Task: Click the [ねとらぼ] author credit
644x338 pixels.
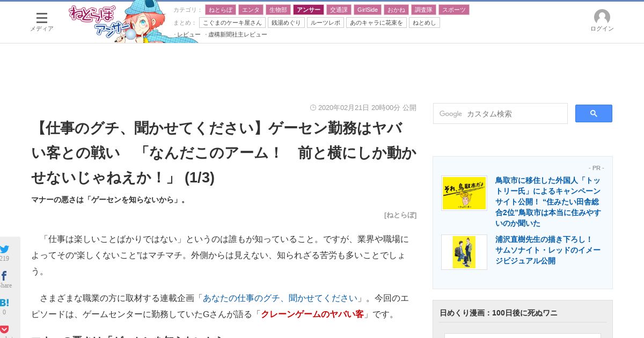Action: 400,215
